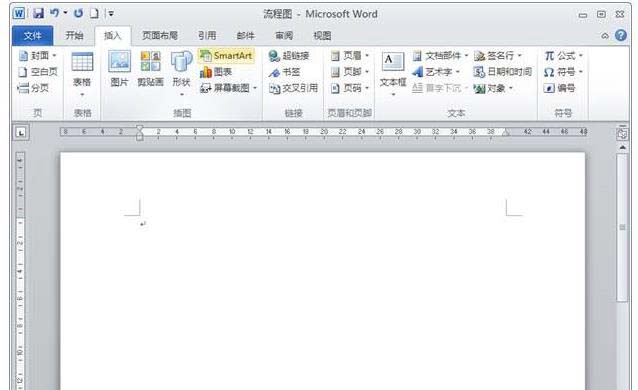Click the Redo icon in quick access toolbar
The image size is (638, 390).
(x=78, y=13)
